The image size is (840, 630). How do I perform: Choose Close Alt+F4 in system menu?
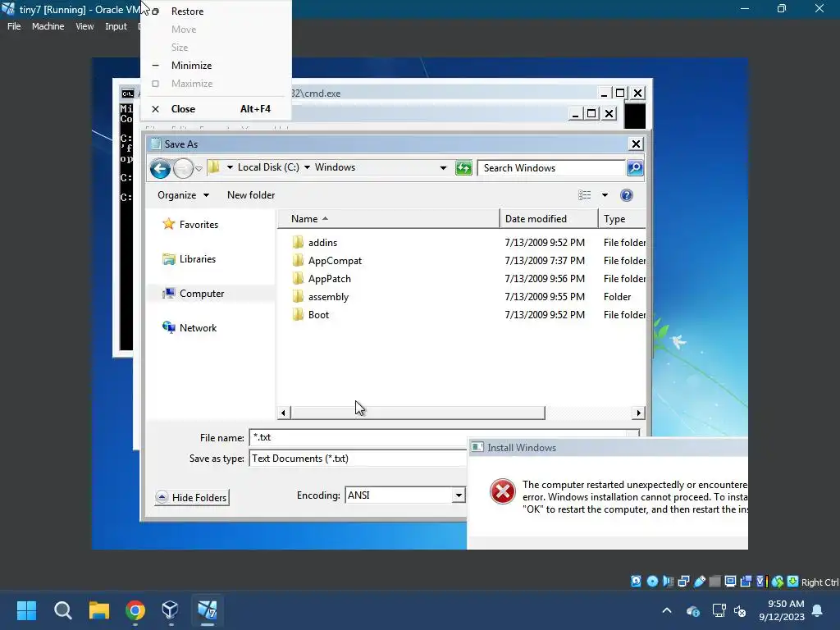click(216, 109)
